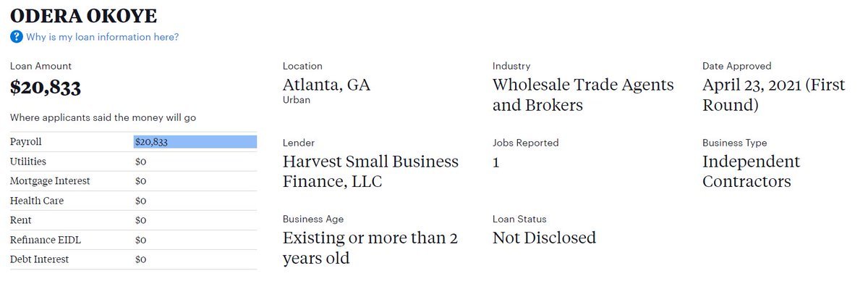
Task: Click the ODERA OKOYE name heading
Action: click(83, 15)
